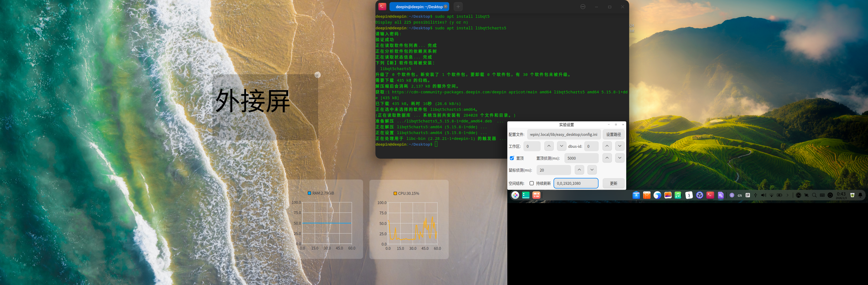This screenshot has width=868, height=285.
Task: Click the power button in dock tray
Action: pyautogui.click(x=830, y=195)
